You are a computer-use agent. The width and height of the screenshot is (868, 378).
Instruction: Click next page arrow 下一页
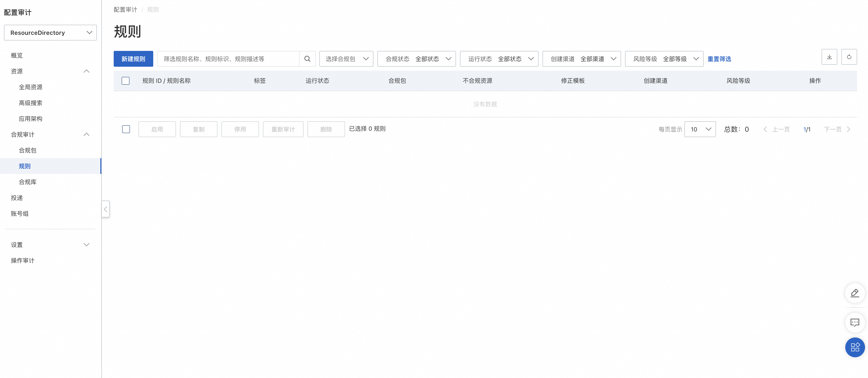pos(837,129)
